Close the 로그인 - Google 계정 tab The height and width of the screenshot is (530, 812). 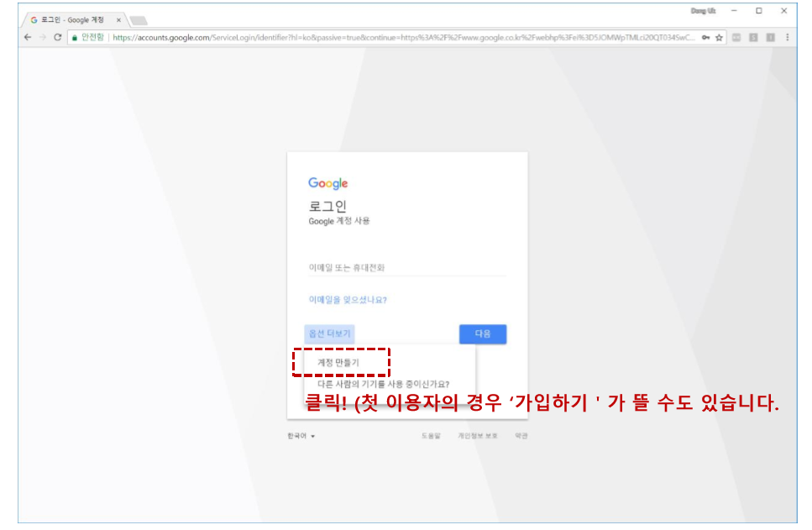[x=118, y=20]
